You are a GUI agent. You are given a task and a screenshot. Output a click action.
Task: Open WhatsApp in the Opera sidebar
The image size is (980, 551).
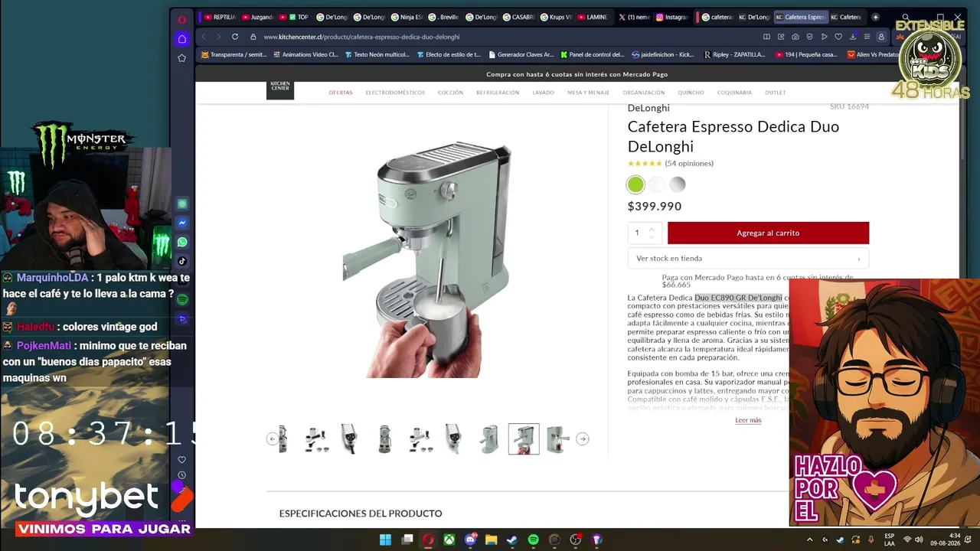point(182,242)
